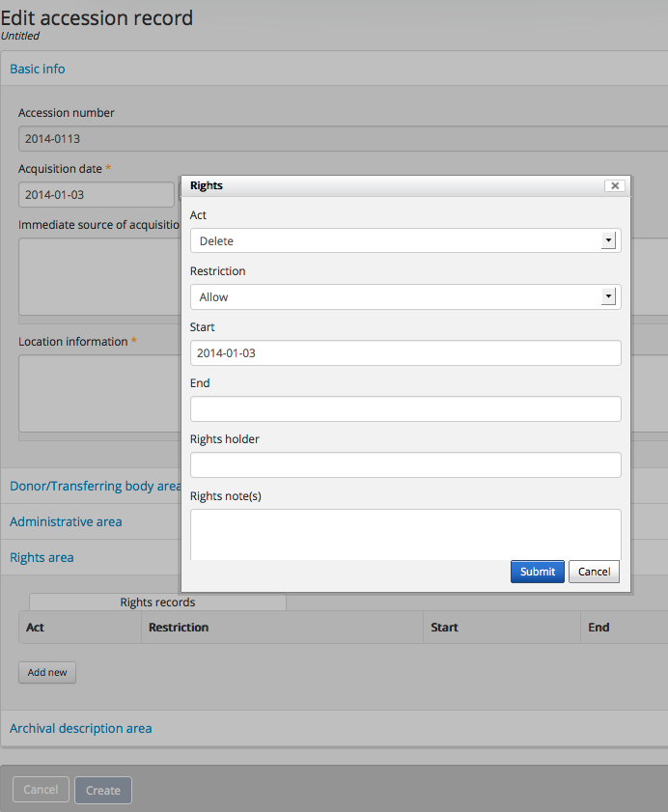Image resolution: width=668 pixels, height=812 pixels.
Task: Open the Act dropdown showing Delete
Action: coord(405,241)
